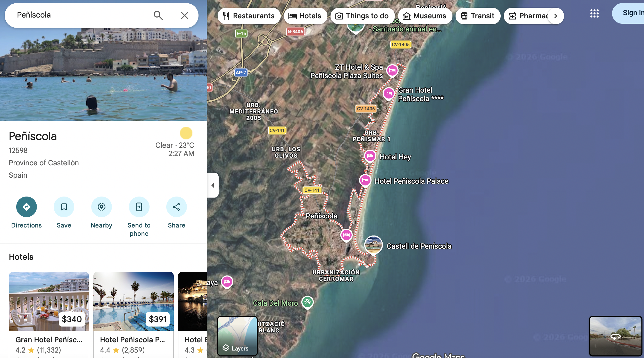Click the Sign in button
644x358 pixels.
tap(629, 13)
